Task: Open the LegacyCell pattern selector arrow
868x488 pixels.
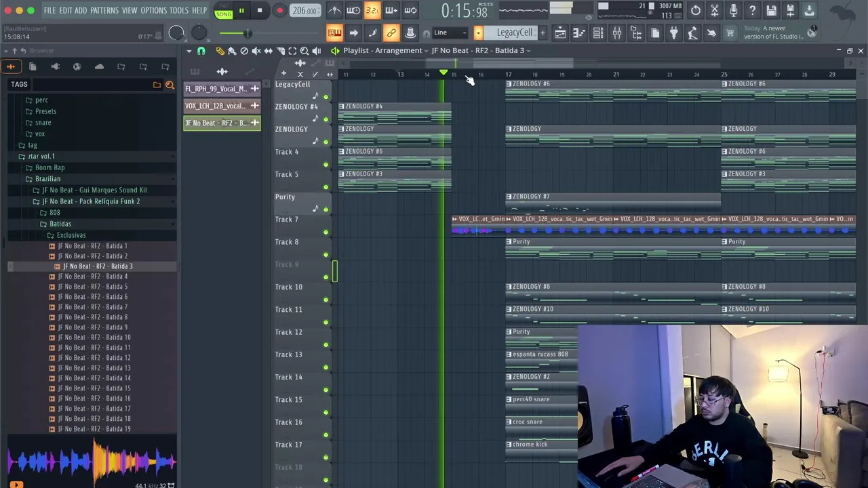Action: pos(478,33)
